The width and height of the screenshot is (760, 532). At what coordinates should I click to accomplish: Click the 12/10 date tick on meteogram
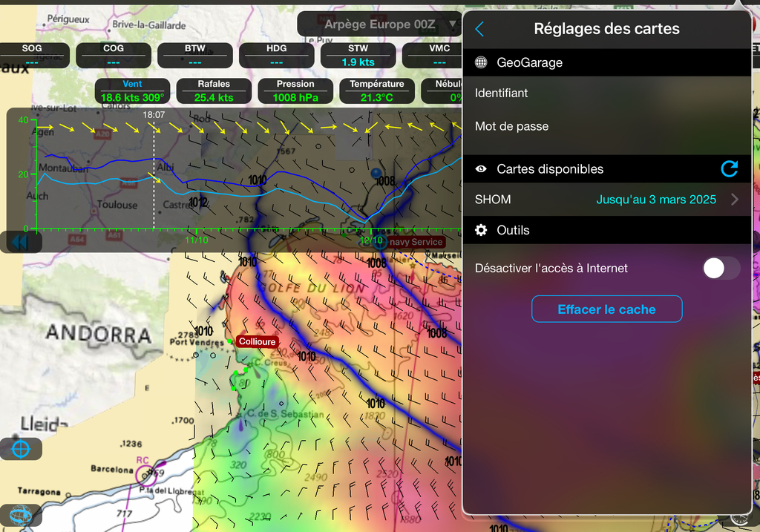pyautogui.click(x=371, y=240)
